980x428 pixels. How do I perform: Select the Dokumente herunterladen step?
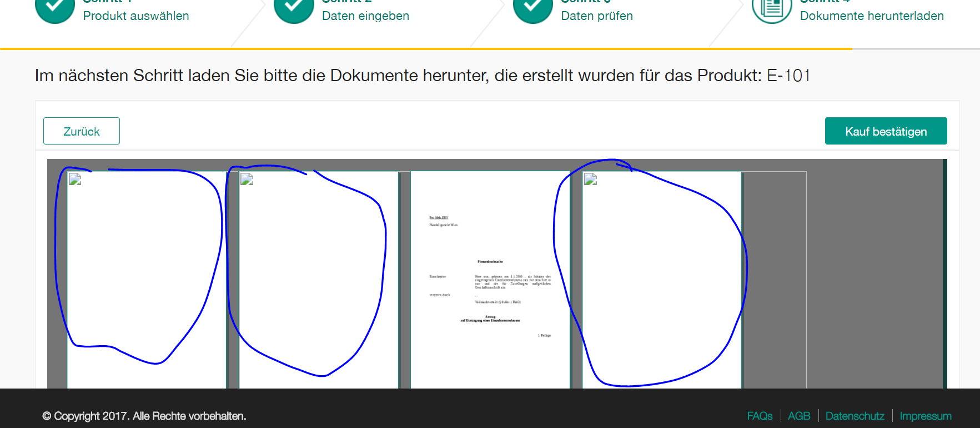pyautogui.click(x=872, y=16)
